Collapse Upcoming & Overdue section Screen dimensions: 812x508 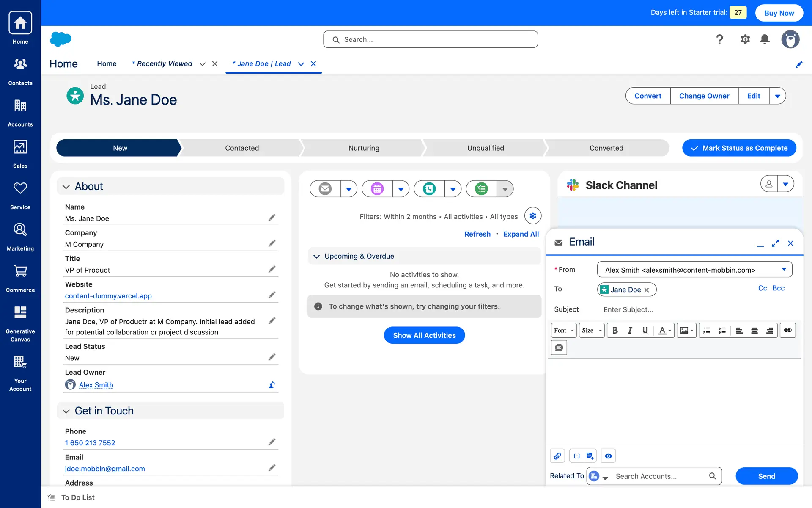coord(316,257)
